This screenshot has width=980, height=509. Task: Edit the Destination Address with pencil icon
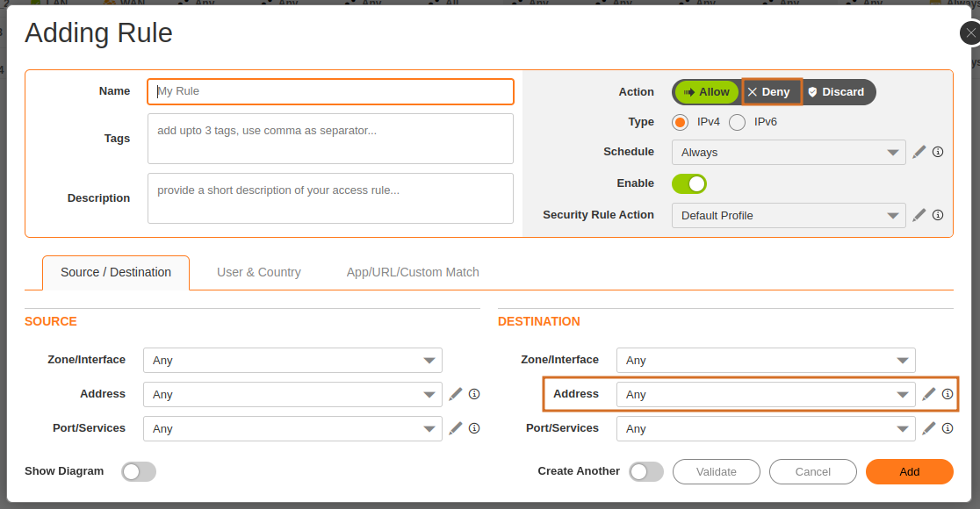point(929,394)
